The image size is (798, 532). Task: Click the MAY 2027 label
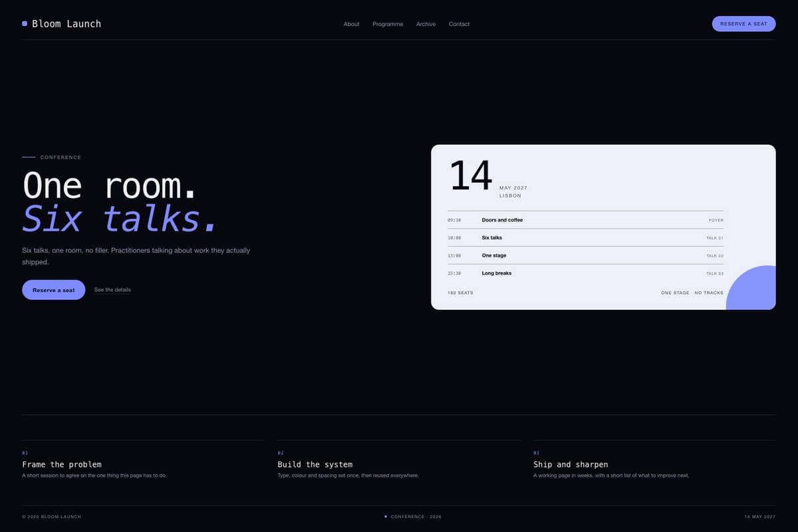[x=513, y=188]
